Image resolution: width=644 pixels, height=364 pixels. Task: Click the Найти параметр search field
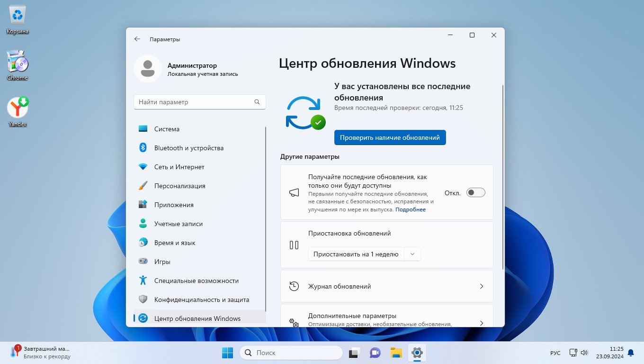click(194, 102)
